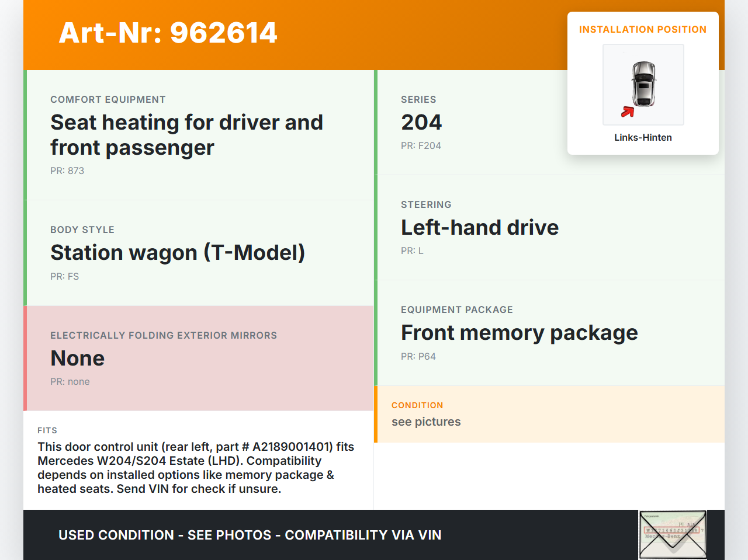Click the Art-Nr: 962614 heading
The width and height of the screenshot is (748, 560).
pyautogui.click(x=168, y=33)
